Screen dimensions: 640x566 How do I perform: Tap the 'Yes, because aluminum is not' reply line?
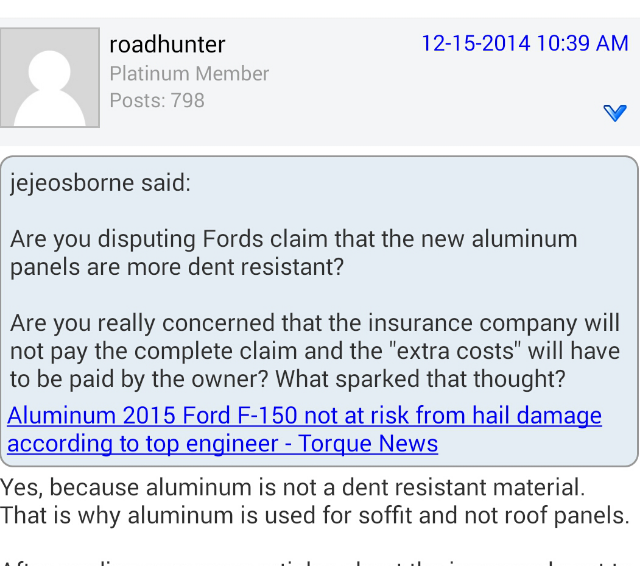293,487
